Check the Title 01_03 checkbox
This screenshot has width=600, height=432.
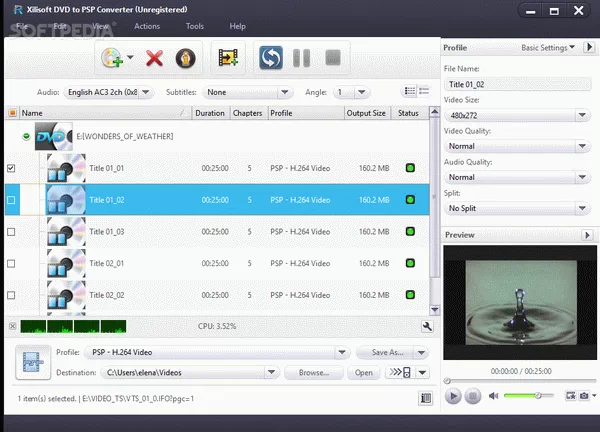[12, 232]
